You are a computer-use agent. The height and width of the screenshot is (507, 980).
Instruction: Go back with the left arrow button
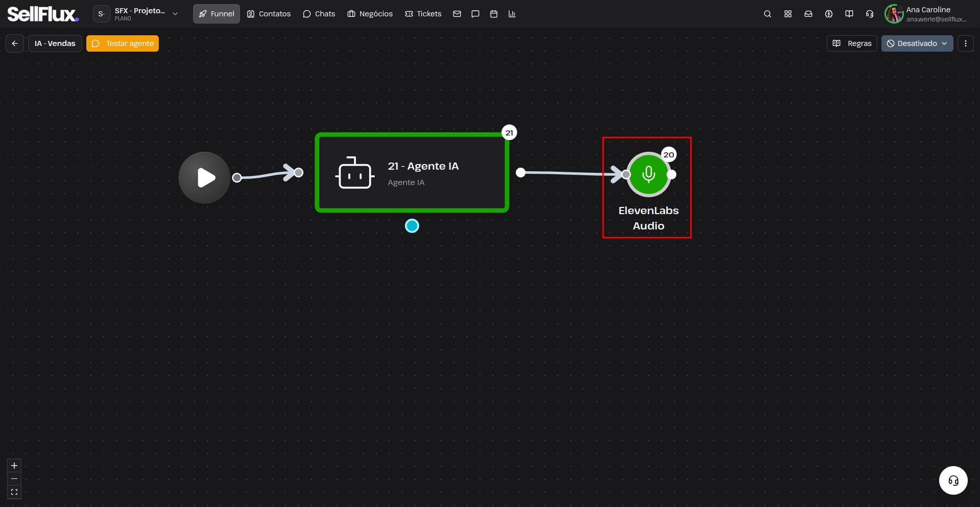[x=15, y=43]
